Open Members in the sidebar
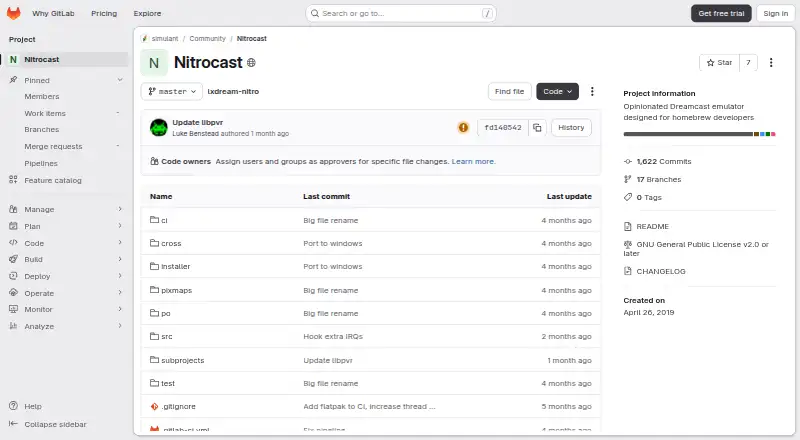This screenshot has height=440, width=800. [x=42, y=96]
